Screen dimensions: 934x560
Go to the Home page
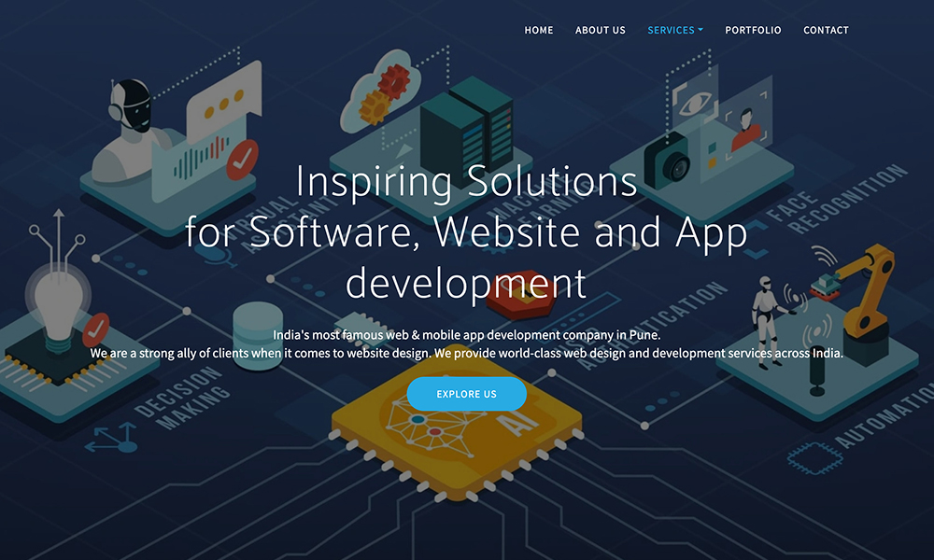pyautogui.click(x=539, y=30)
